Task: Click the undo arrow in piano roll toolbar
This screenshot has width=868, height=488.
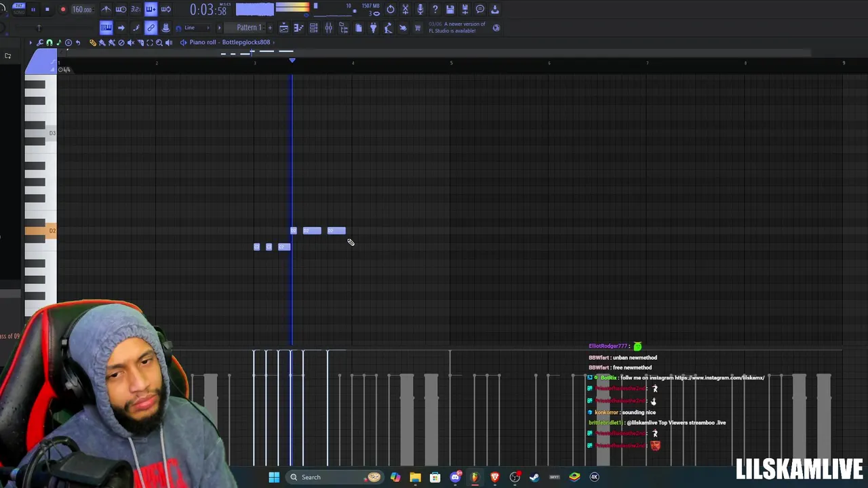Action: (x=78, y=42)
